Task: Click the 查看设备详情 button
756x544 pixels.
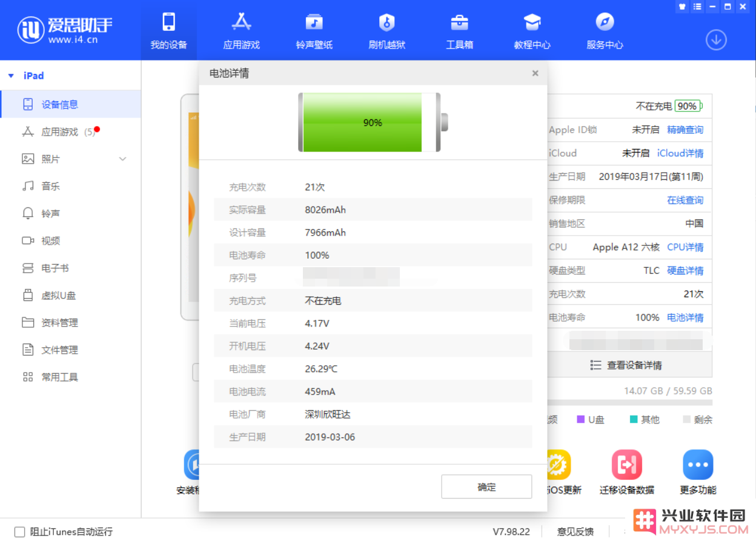Action: pyautogui.click(x=626, y=365)
